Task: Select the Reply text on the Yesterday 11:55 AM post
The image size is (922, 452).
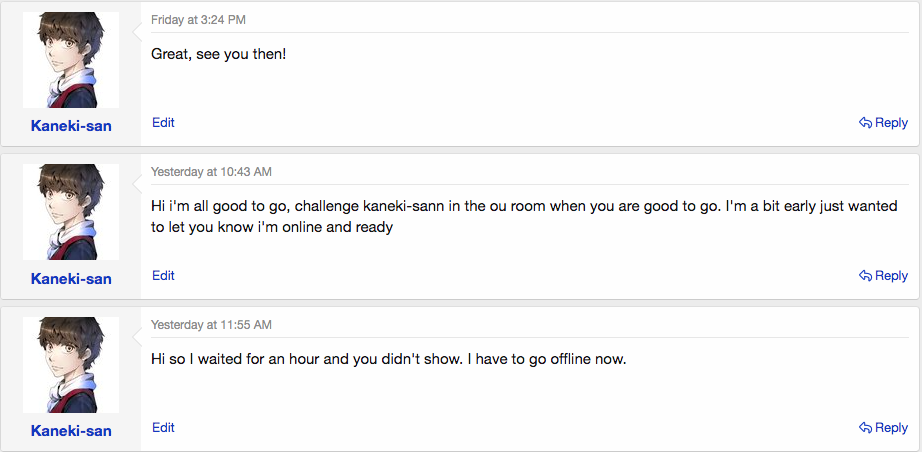Action: 891,428
